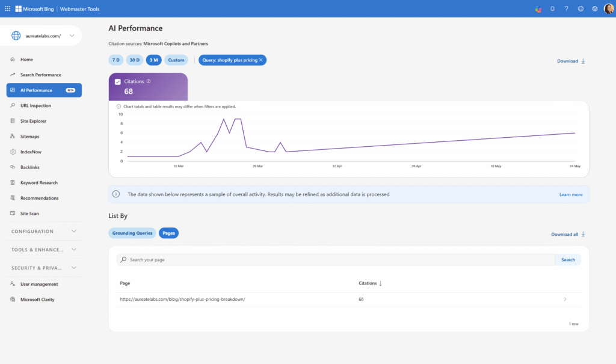
Task: Open the app launcher grid icon
Action: click(7, 8)
